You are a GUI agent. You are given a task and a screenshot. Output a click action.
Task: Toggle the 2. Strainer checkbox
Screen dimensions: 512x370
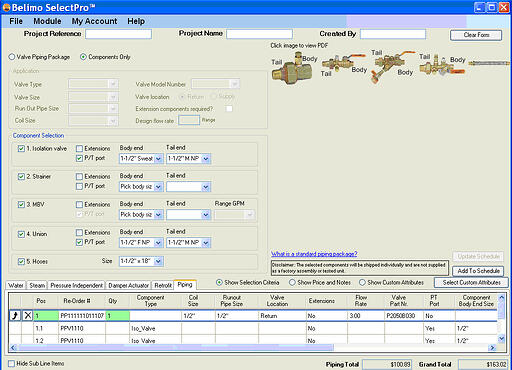coord(21,177)
